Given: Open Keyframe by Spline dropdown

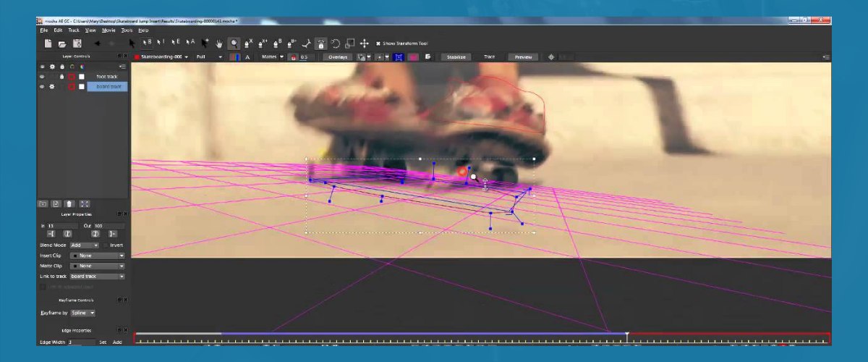Looking at the screenshot, I should [82, 313].
